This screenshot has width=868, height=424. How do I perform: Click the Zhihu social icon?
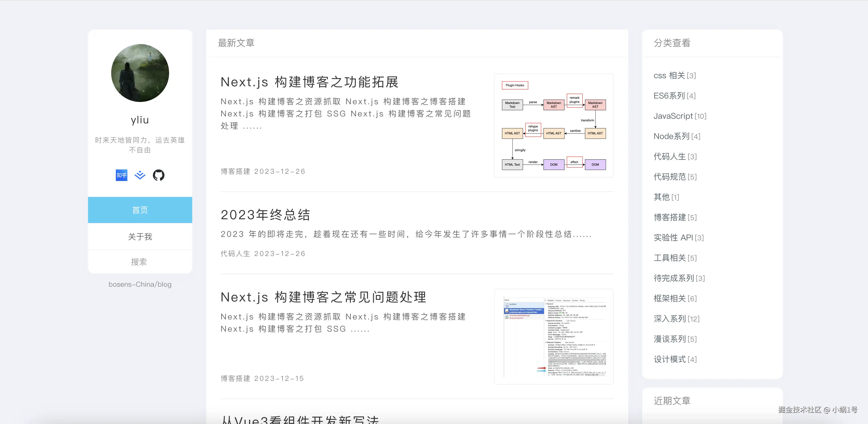[x=121, y=175]
